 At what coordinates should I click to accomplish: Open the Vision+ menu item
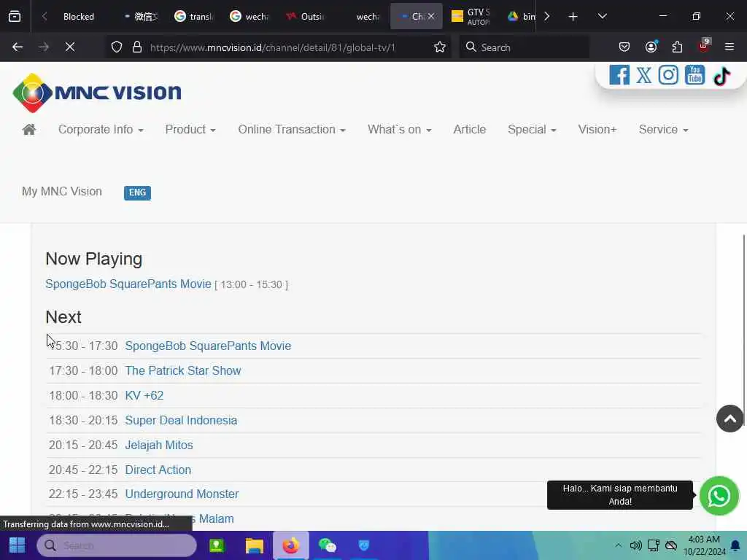597,130
